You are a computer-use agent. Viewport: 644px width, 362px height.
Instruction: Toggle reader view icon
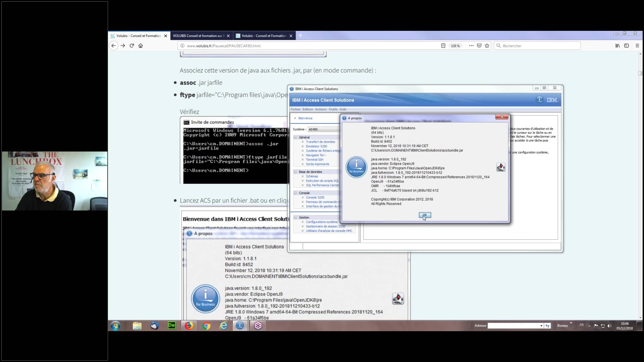(443, 46)
